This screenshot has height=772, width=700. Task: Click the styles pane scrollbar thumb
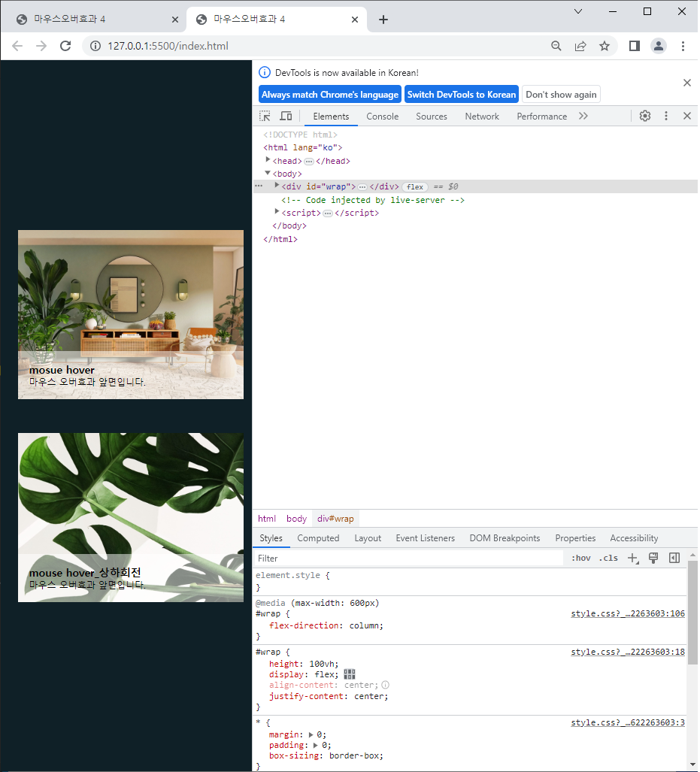pos(692,613)
